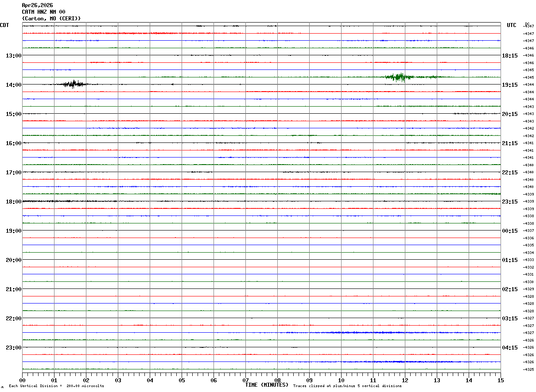Screen dimensions: 536x392
Task: Click minute tick '04' on the time axis
Action: 150,380
